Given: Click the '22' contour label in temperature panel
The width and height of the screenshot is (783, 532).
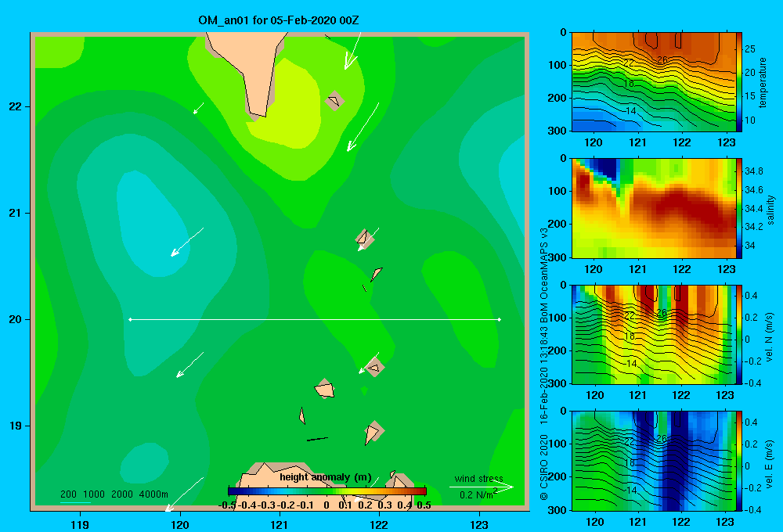Looking at the screenshot, I should (629, 63).
